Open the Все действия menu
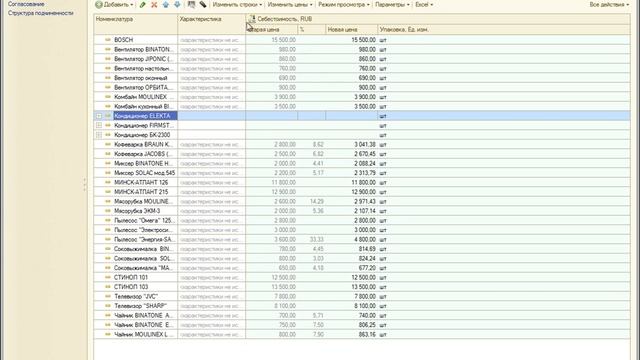 (x=609, y=5)
